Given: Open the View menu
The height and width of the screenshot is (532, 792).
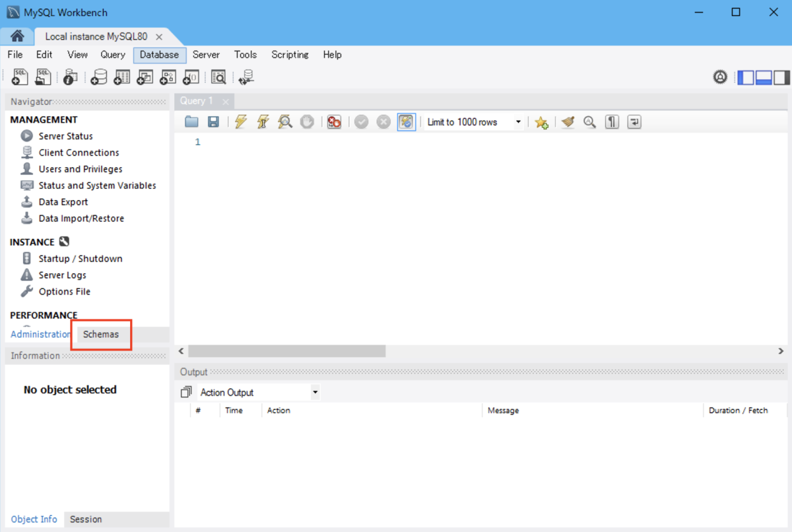Looking at the screenshot, I should (x=77, y=55).
